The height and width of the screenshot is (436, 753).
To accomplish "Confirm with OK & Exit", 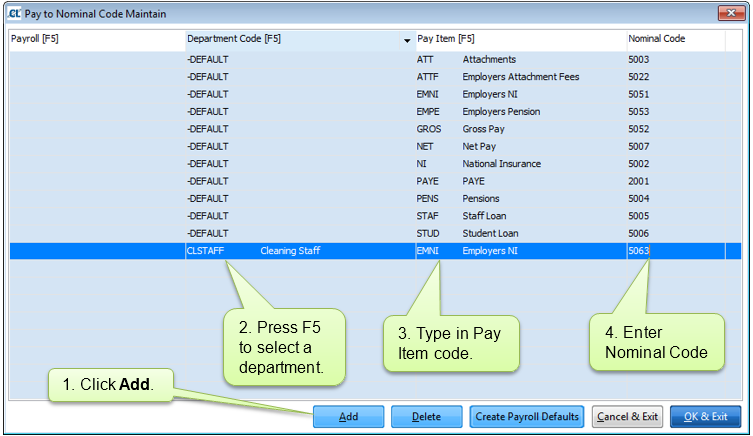I will [705, 416].
